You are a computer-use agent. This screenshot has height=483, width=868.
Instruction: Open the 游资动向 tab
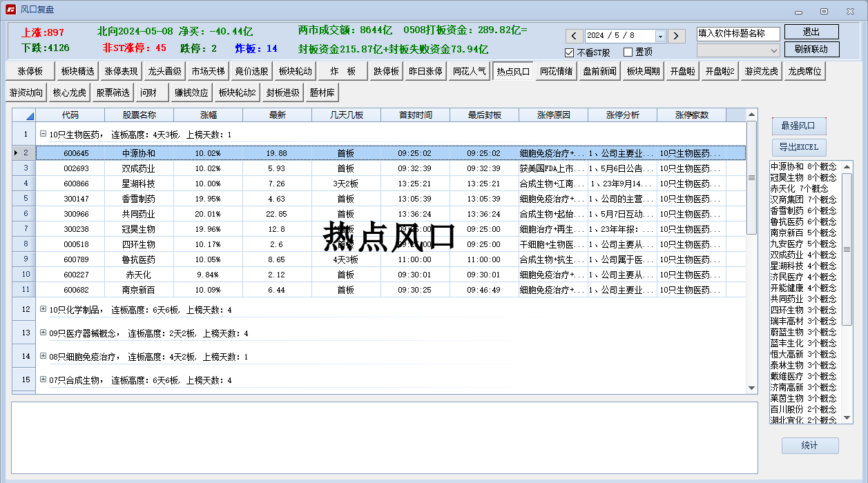coord(26,92)
